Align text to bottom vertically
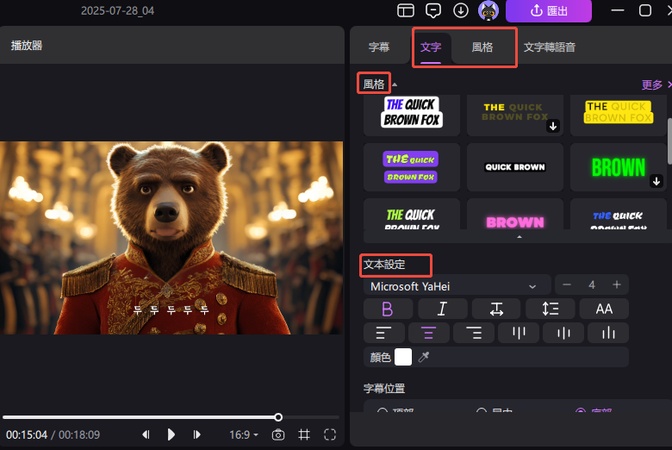Viewport: 672px width, 450px height. (x=608, y=333)
